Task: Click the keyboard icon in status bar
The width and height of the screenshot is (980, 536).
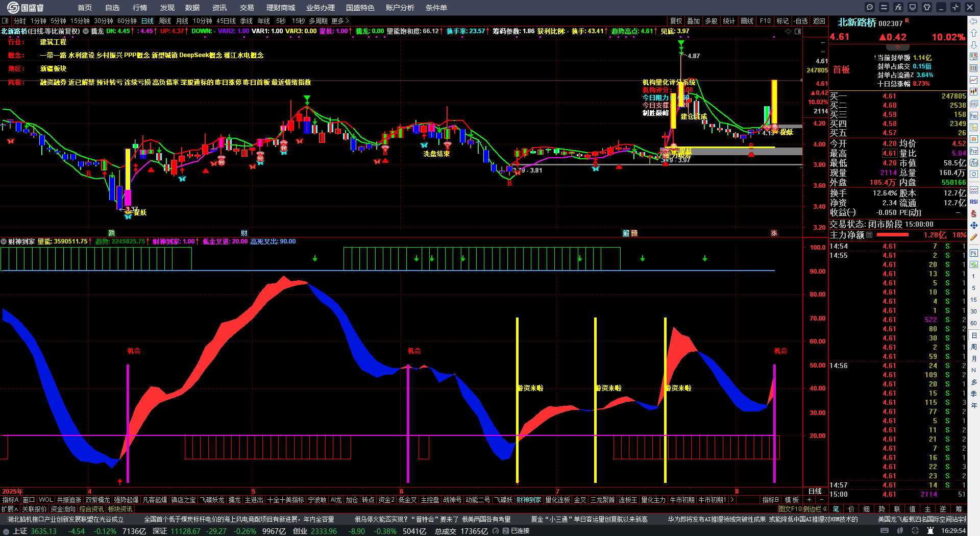Action: [x=885, y=531]
